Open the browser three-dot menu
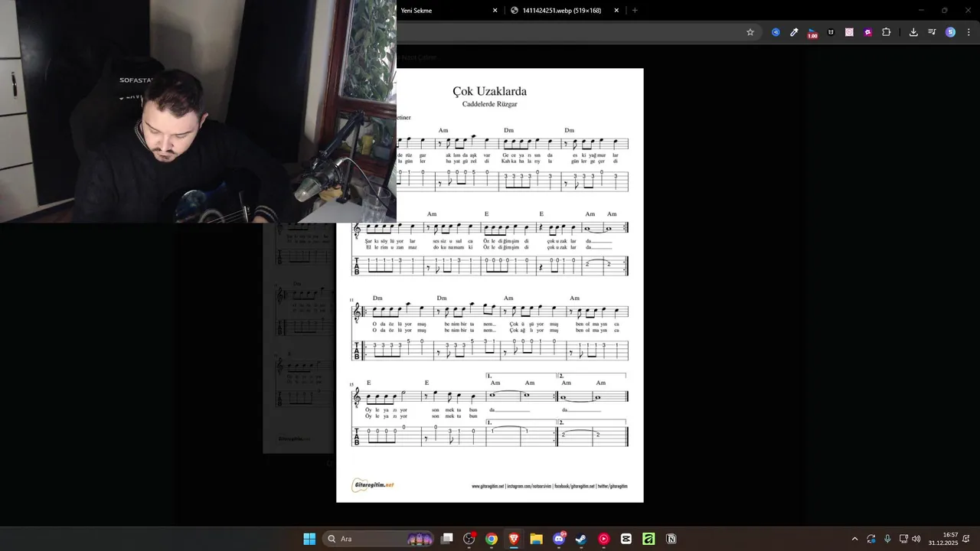 pyautogui.click(x=969, y=32)
